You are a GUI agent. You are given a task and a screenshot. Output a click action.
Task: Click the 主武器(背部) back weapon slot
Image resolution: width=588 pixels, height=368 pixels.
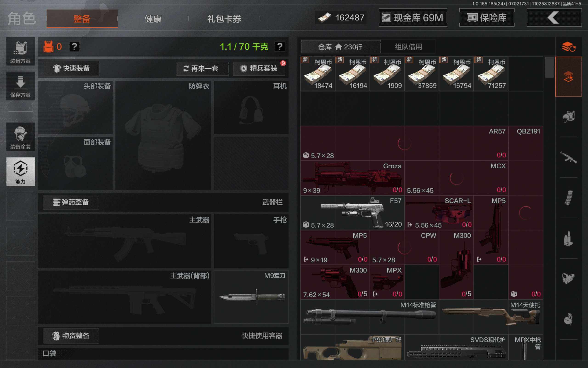pos(124,297)
